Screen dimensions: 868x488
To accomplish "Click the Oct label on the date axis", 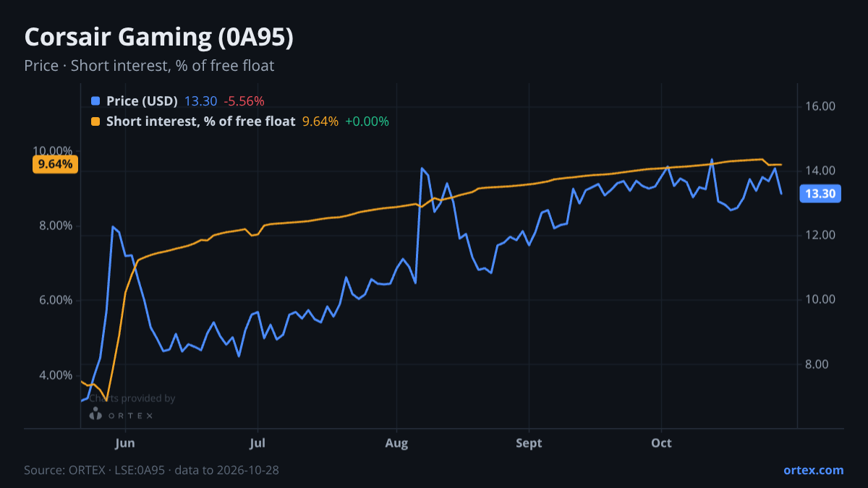I will pos(662,443).
